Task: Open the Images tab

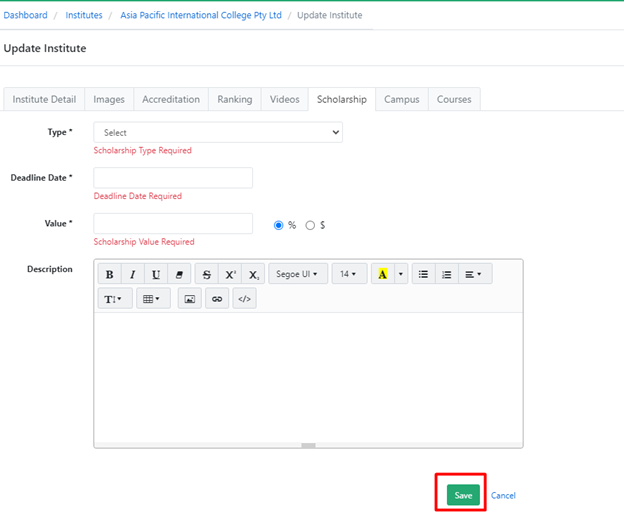Action: pos(109,99)
